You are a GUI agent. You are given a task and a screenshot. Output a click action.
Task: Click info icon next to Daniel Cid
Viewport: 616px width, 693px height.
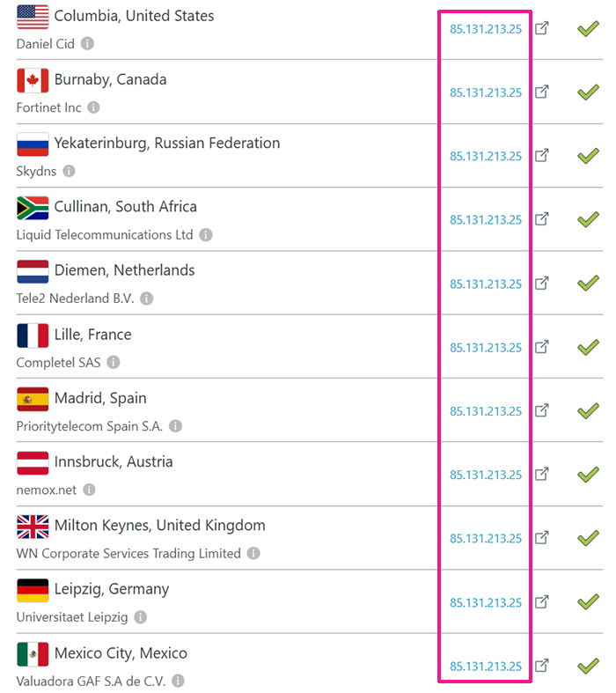point(88,44)
